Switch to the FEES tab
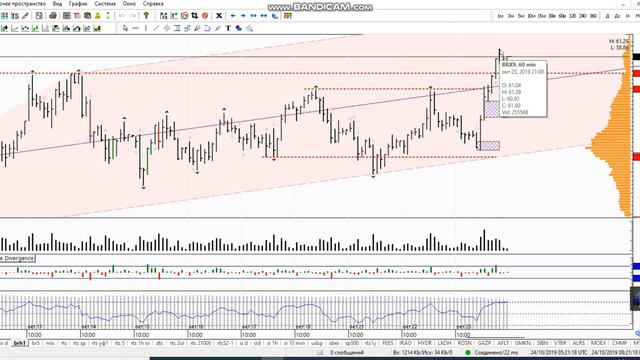 387,343
